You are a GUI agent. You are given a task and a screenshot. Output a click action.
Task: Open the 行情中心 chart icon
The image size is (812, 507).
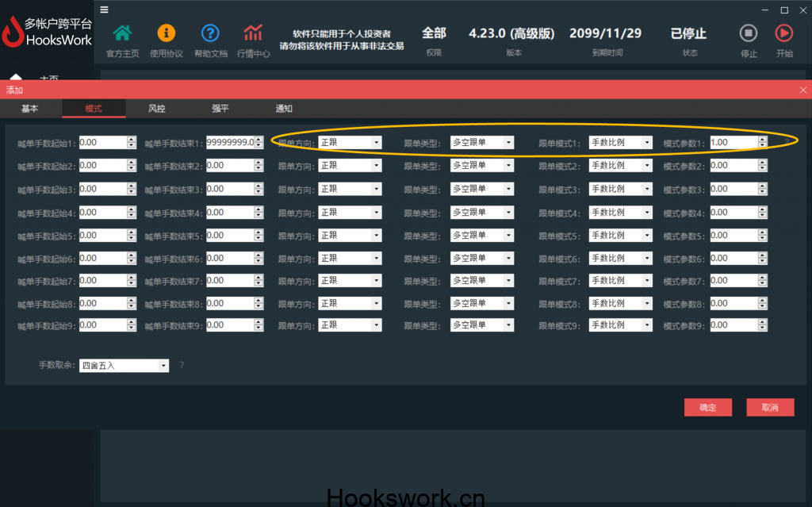(x=253, y=33)
